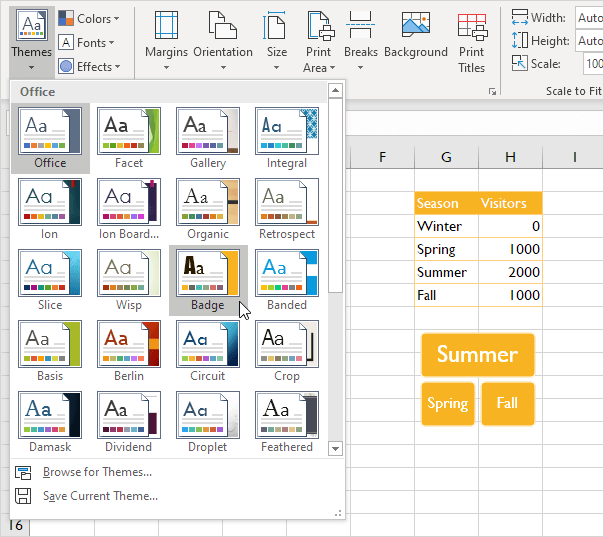Choose Save Current Theme
Image resolution: width=604 pixels, height=537 pixels.
[100, 496]
